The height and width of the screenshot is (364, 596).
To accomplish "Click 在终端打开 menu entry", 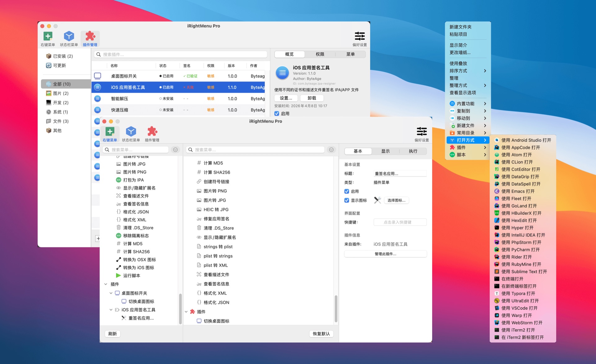I will (523, 279).
